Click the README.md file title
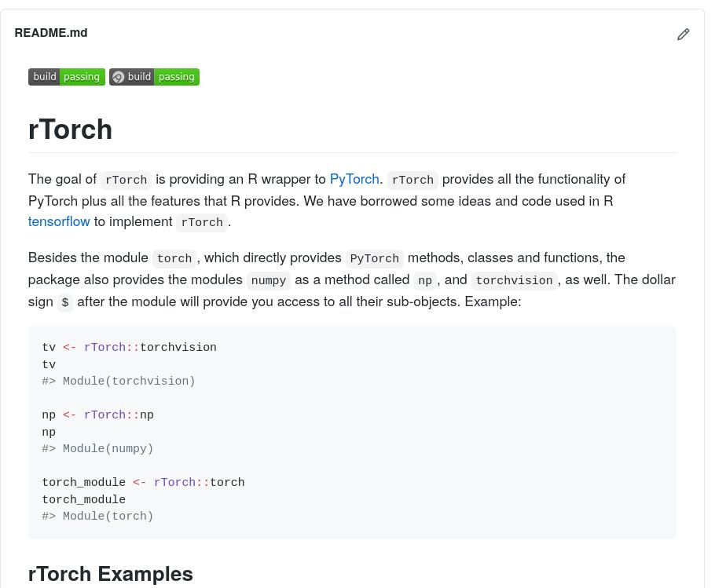 [x=51, y=33]
